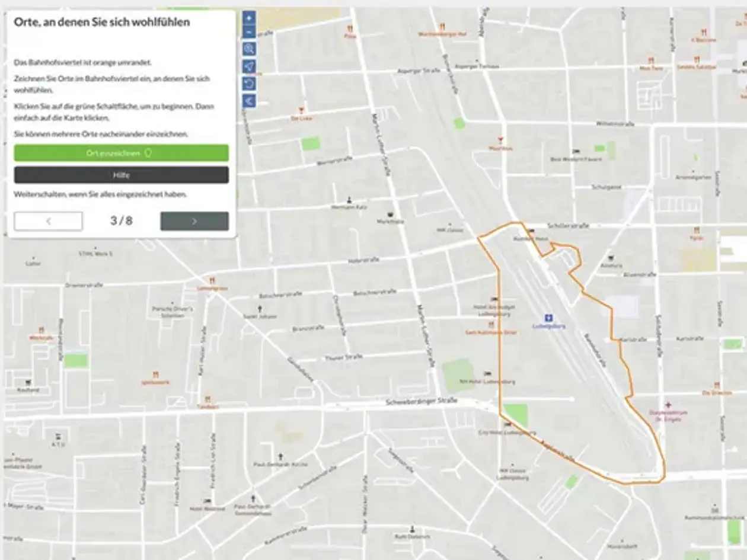The image size is (747, 560).
Task: Click the Paul-Gerhardt-Kirche marker
Action: (x=280, y=457)
